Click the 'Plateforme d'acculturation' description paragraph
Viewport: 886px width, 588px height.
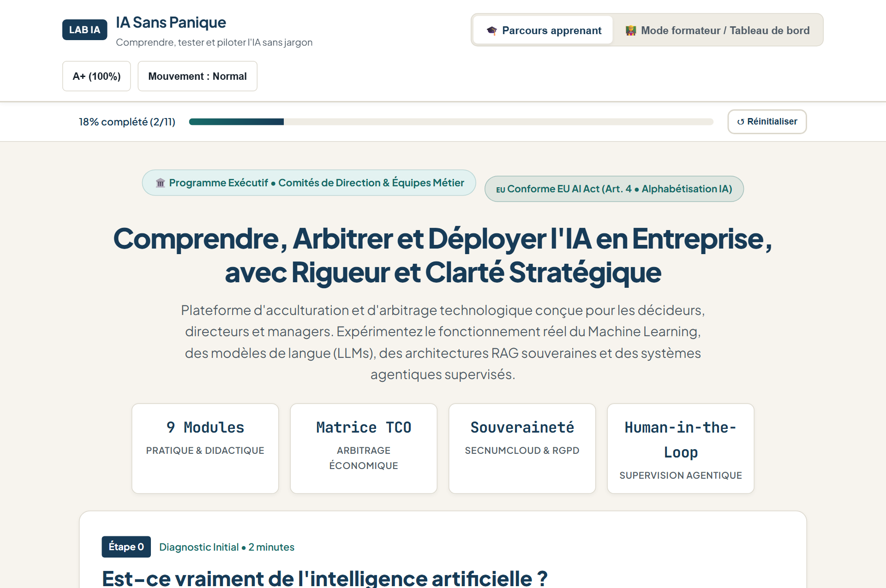pos(443,342)
